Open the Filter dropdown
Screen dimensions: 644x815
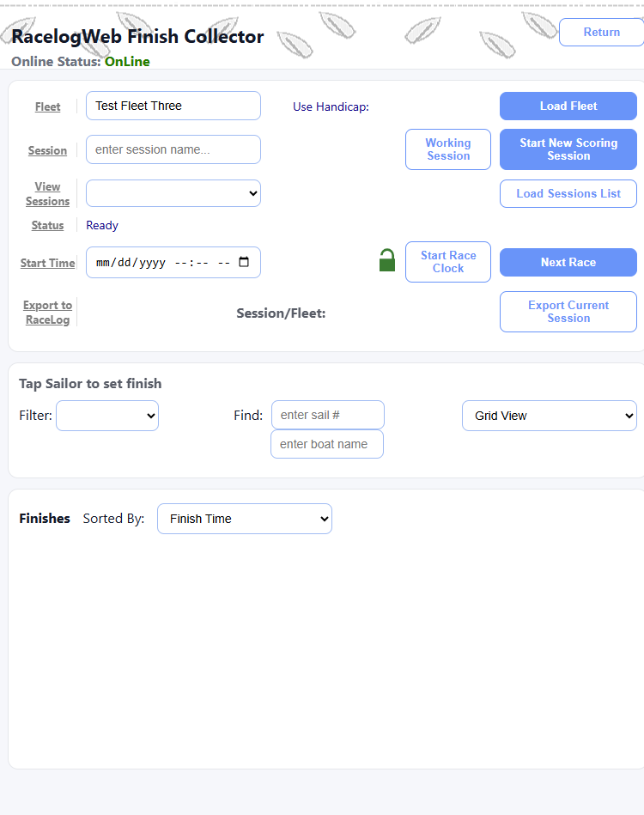pyautogui.click(x=107, y=416)
